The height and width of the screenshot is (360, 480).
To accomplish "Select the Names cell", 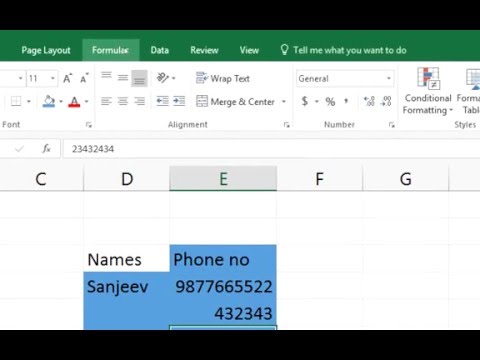I will (x=127, y=259).
